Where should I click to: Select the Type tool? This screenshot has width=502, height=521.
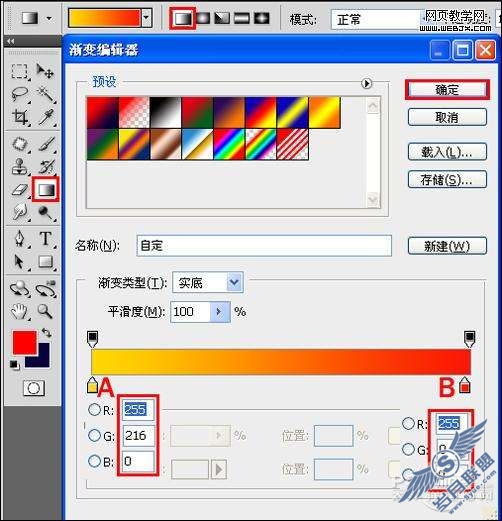click(45, 239)
